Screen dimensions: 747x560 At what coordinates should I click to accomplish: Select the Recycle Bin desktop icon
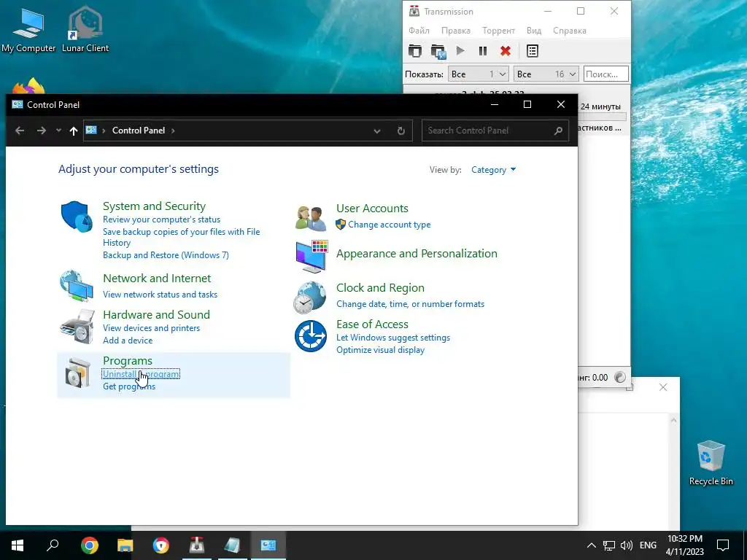711,463
